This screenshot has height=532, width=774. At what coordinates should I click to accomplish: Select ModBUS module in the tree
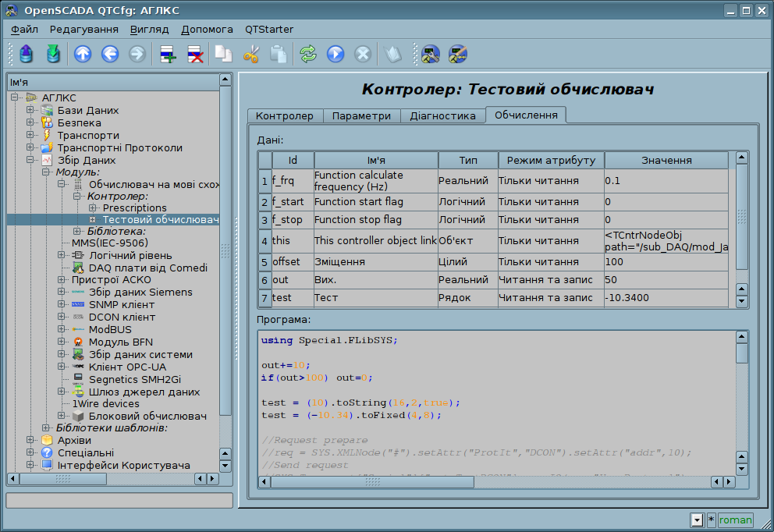tap(108, 329)
